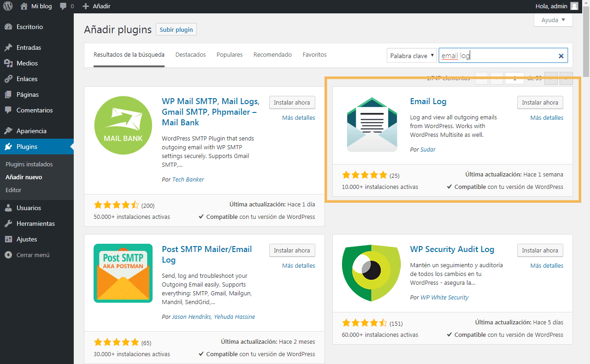
Task: Click the Cerrar menú collapse arrow icon
Action: 8,255
